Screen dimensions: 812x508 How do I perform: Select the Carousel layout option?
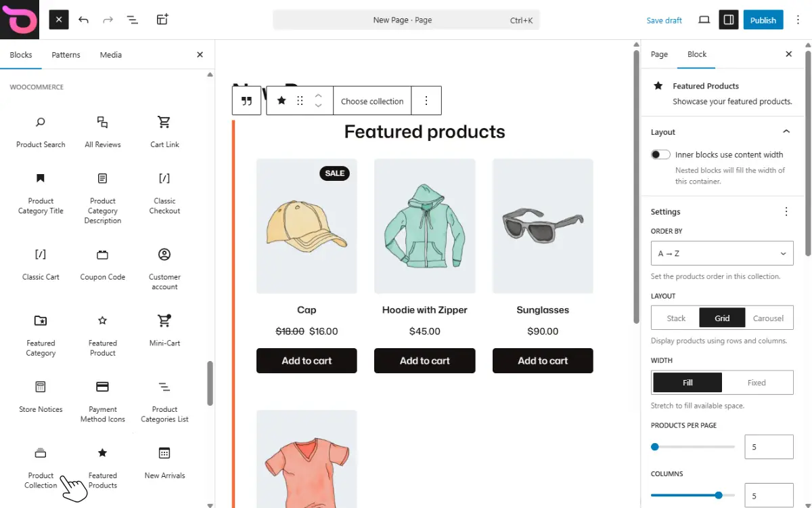[x=768, y=318]
